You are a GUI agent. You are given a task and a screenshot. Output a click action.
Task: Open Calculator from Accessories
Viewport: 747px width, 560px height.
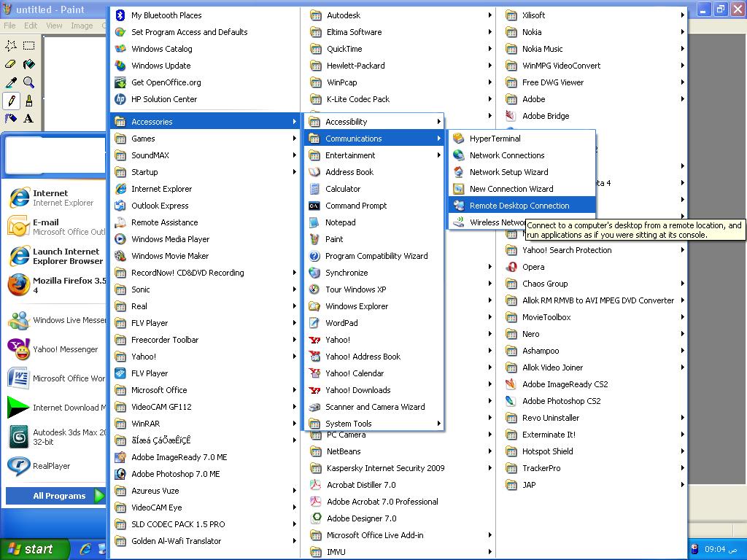374,189
